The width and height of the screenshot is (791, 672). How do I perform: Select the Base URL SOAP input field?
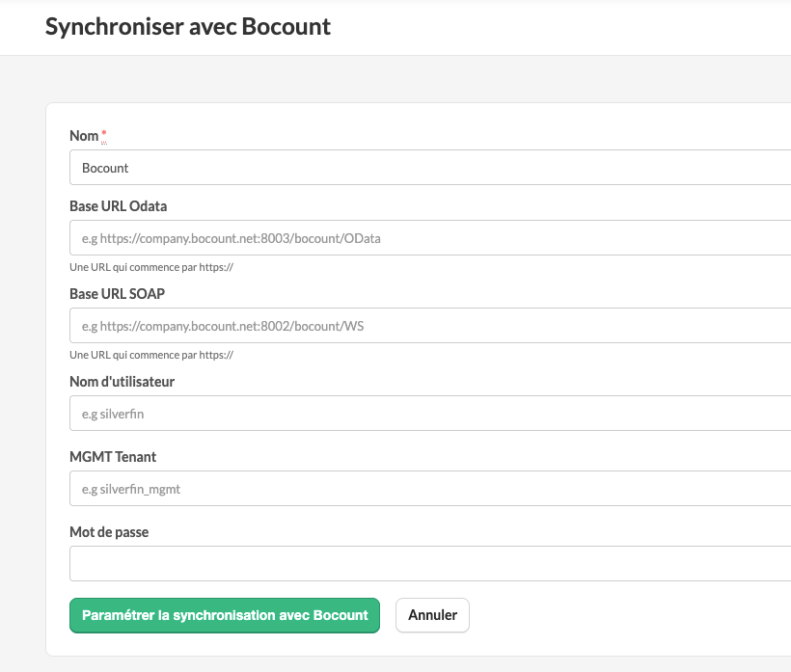tap(430, 326)
